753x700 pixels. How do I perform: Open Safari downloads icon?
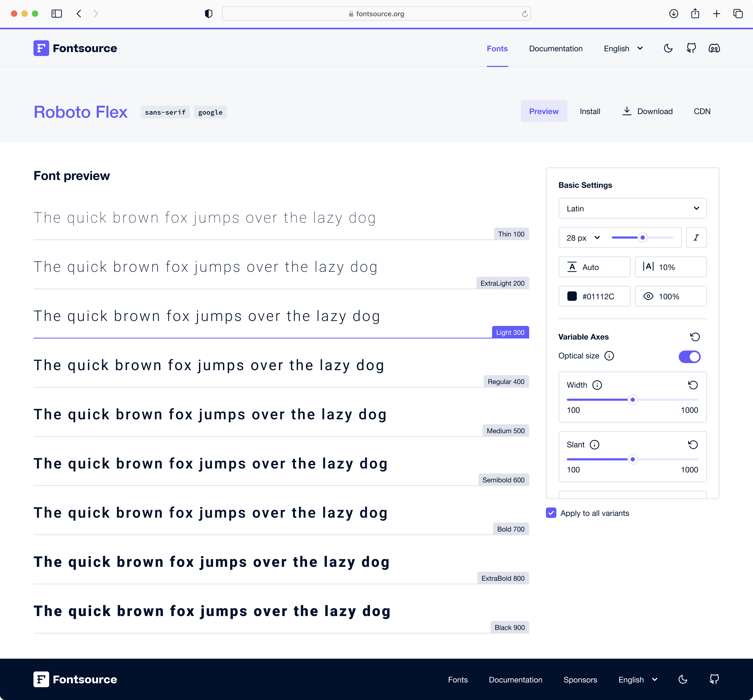pos(674,14)
